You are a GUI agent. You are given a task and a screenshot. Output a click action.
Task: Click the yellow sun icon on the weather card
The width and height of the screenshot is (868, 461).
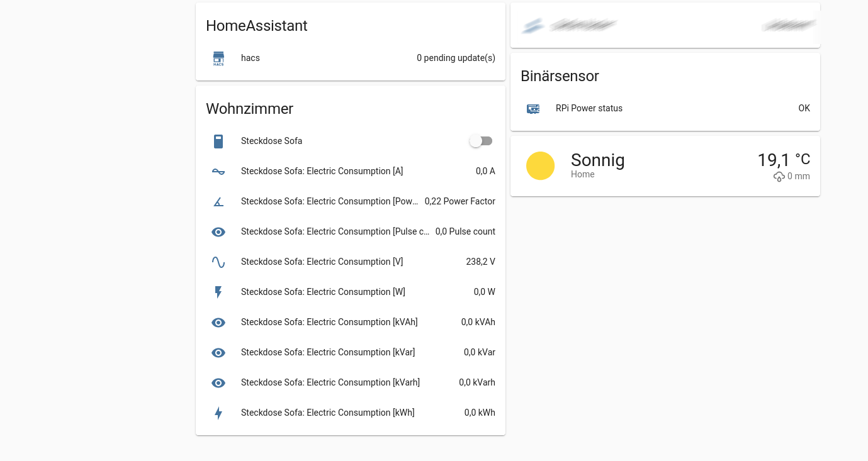tap(541, 165)
